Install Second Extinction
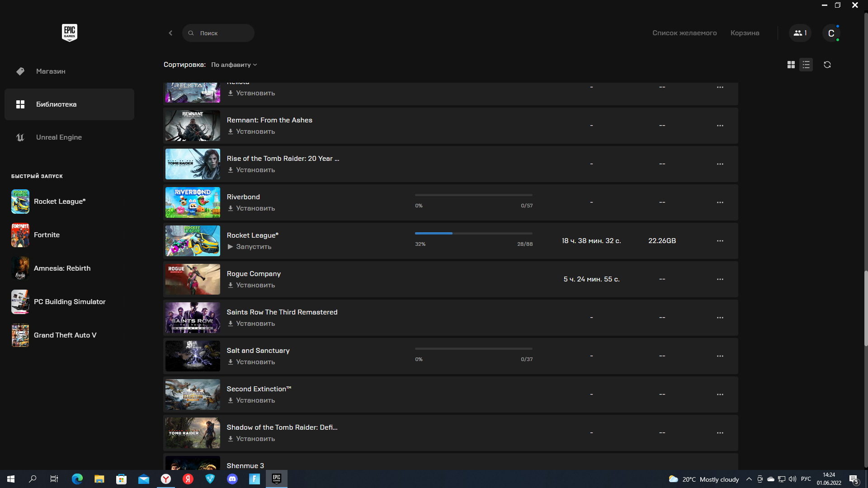 click(x=251, y=400)
